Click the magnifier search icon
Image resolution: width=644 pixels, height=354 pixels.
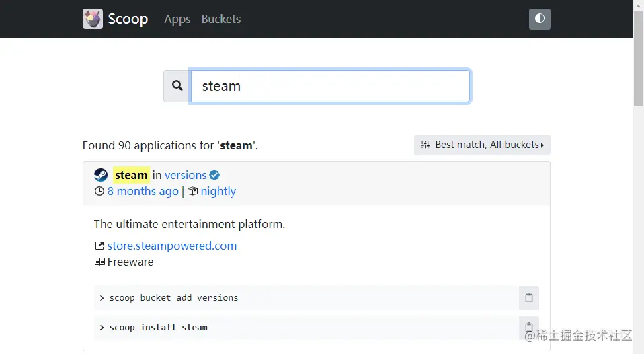(177, 86)
